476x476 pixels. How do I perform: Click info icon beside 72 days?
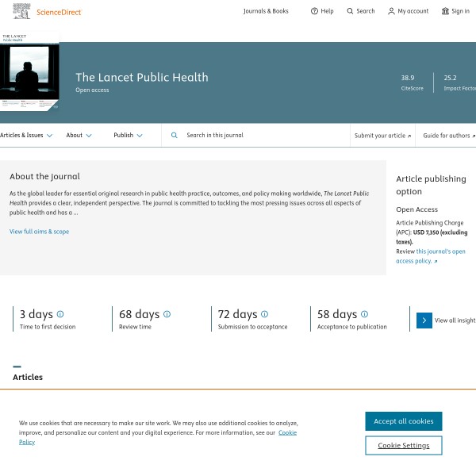click(264, 314)
